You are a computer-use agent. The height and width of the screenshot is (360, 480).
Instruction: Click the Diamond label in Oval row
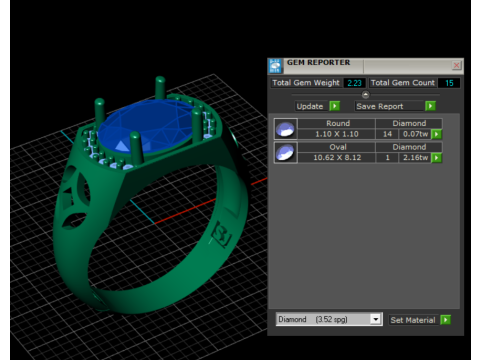(409, 147)
